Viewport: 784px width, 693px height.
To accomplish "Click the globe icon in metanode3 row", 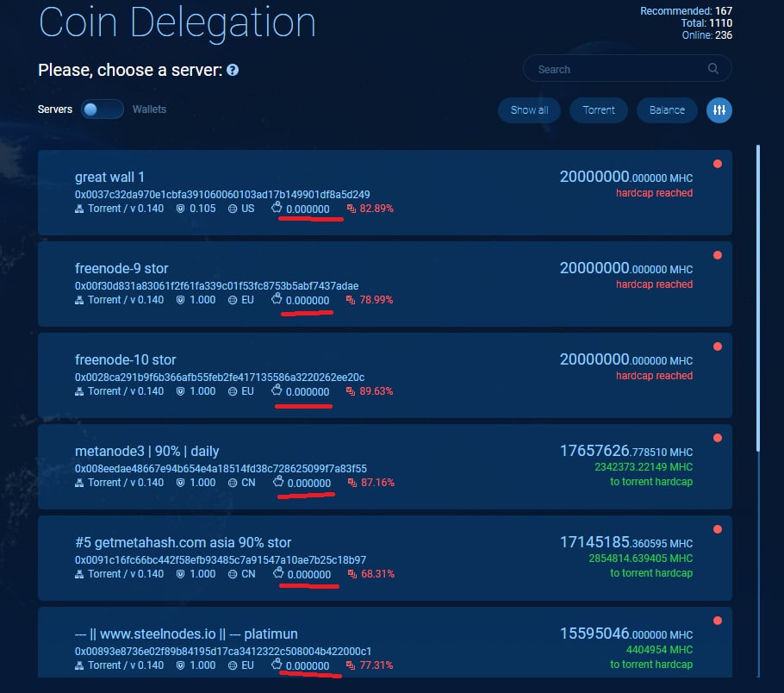I will (233, 483).
